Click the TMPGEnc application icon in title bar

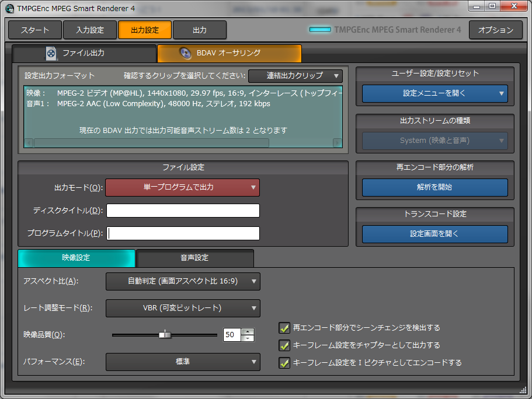[x=10, y=9]
